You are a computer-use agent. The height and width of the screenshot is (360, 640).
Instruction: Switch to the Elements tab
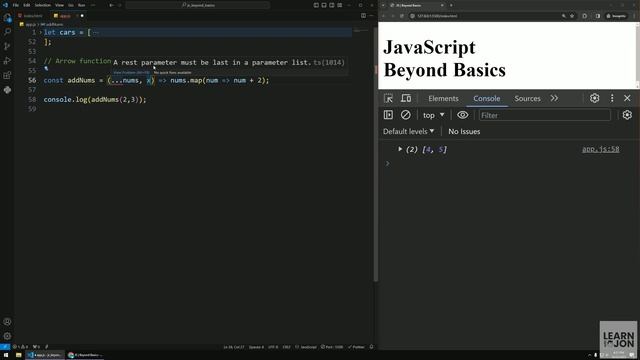click(443, 98)
